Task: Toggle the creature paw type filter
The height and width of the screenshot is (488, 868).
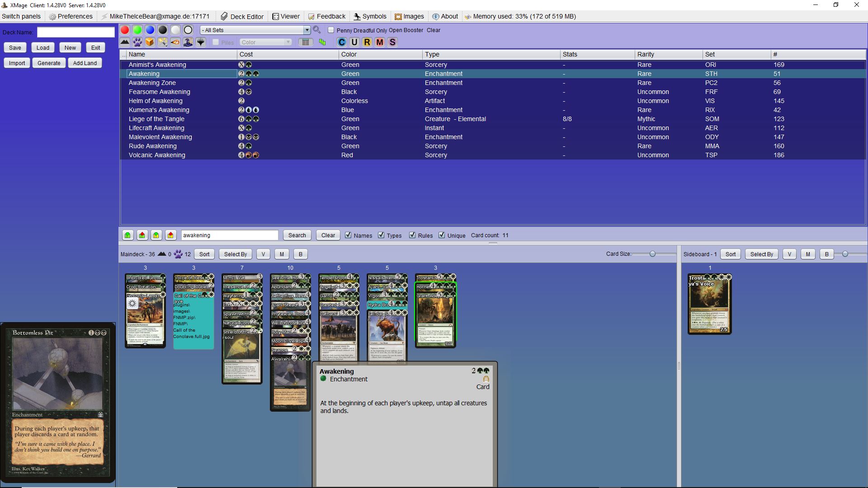Action: [x=137, y=42]
